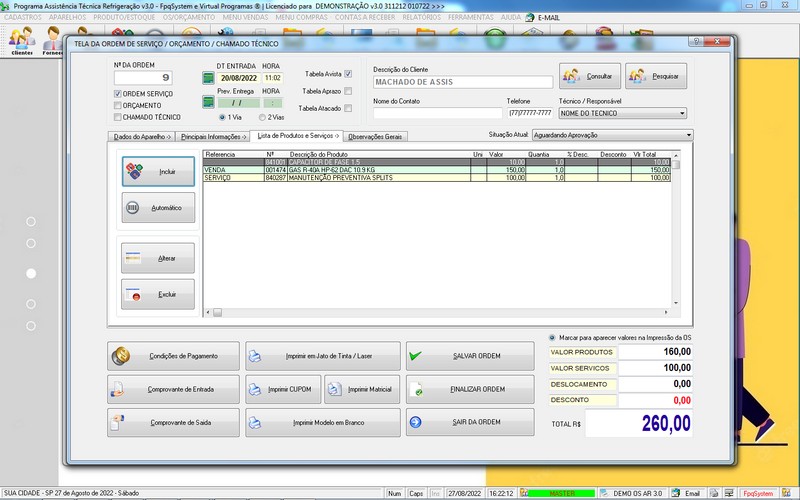Click Comprovante de Entrada button
The width and height of the screenshot is (800, 500).
click(173, 389)
